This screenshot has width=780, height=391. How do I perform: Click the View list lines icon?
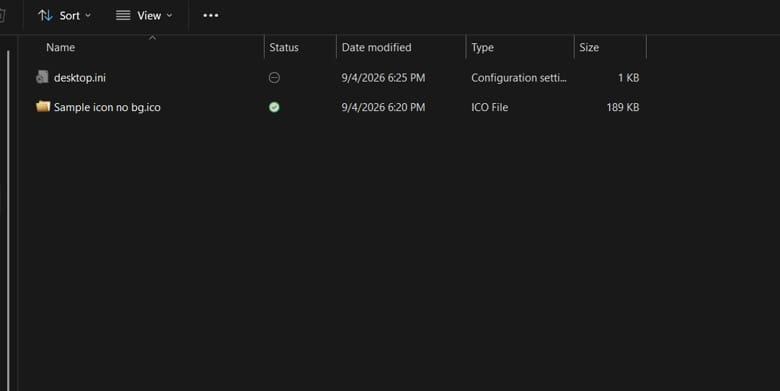click(x=123, y=15)
